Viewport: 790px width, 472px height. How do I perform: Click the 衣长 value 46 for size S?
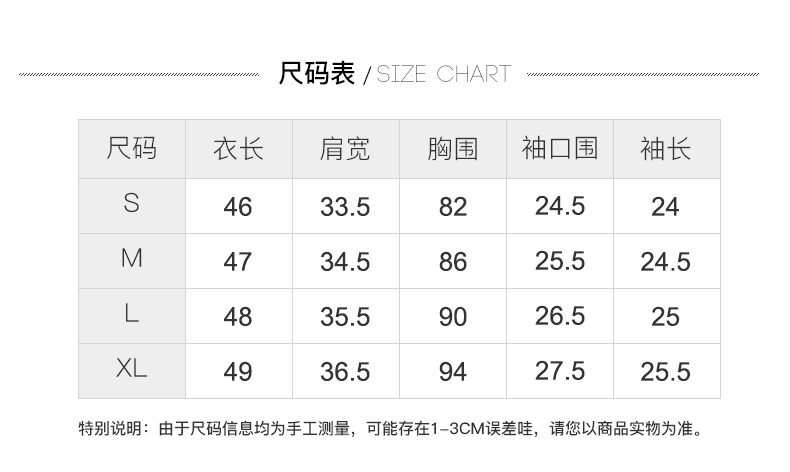click(238, 206)
